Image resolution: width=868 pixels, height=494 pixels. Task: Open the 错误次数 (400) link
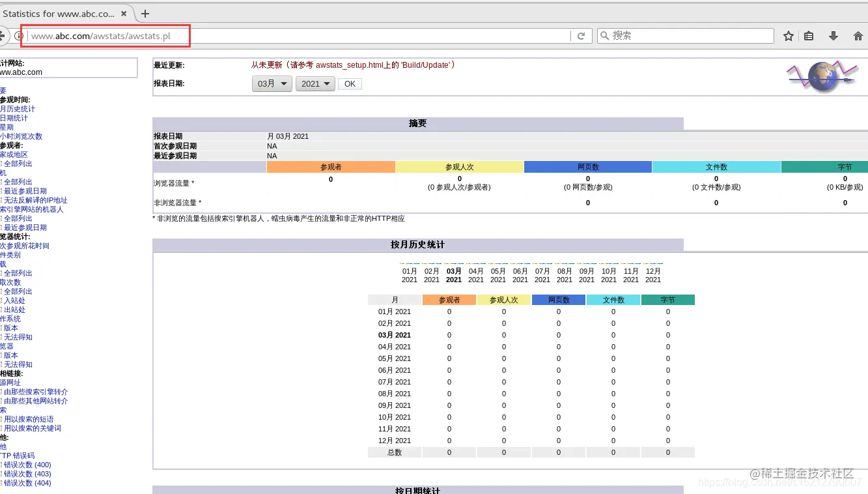pos(27,465)
